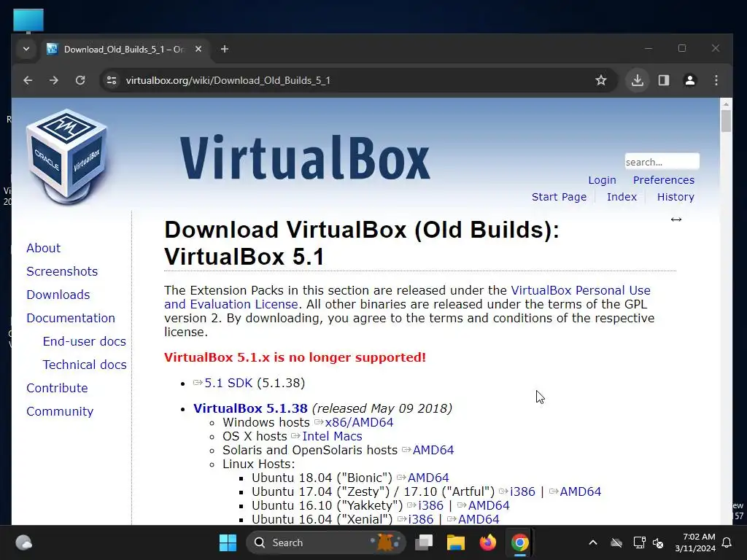Viewport: 747px width, 560px height.
Task: Open Task View on taskbar
Action: pyautogui.click(x=424, y=542)
